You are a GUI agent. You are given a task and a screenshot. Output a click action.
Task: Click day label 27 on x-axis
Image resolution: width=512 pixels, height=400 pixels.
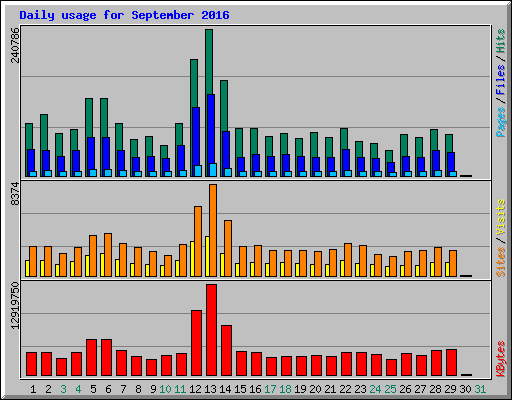click(x=420, y=389)
